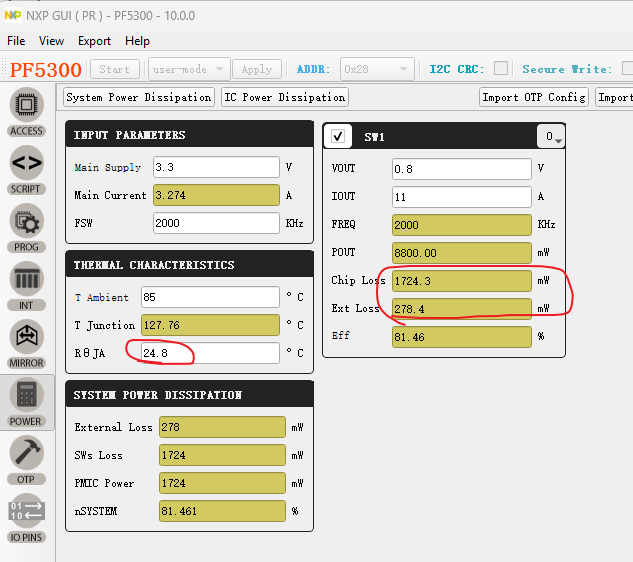633x562 pixels.
Task: Click the Main Current 3.274 field
Action: pos(216,195)
